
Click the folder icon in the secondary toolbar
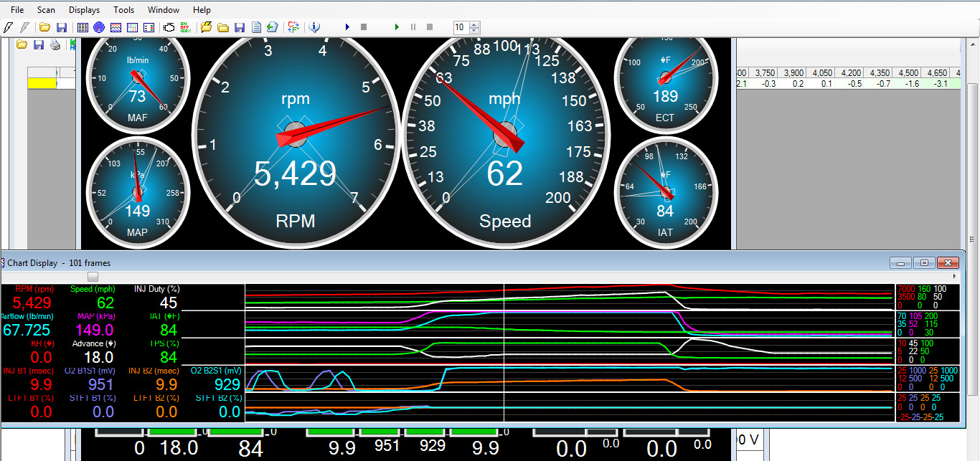22,44
